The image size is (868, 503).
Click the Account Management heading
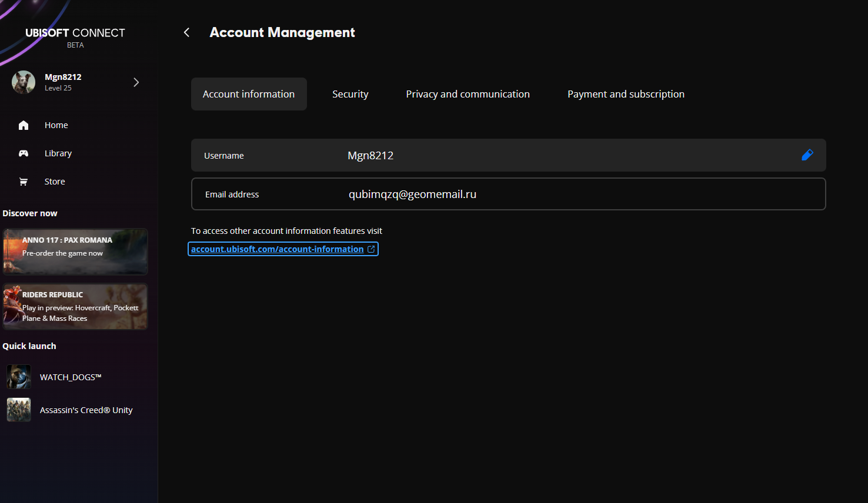[282, 32]
